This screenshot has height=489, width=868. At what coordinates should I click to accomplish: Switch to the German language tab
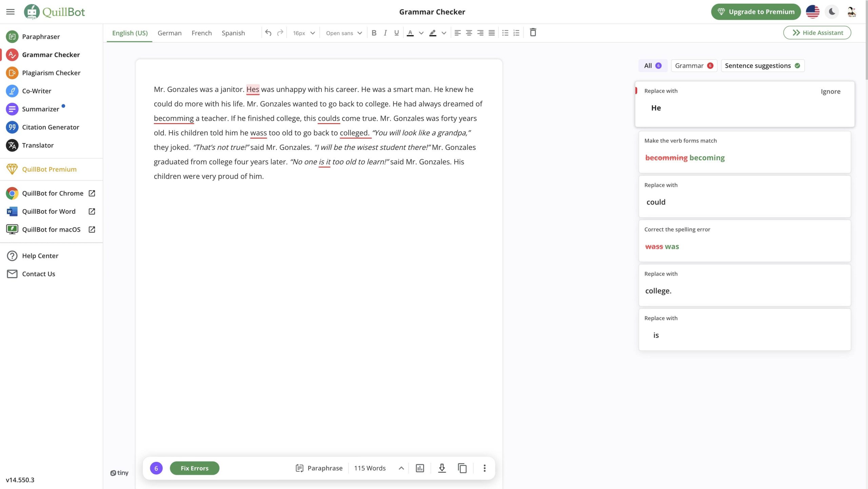170,33
